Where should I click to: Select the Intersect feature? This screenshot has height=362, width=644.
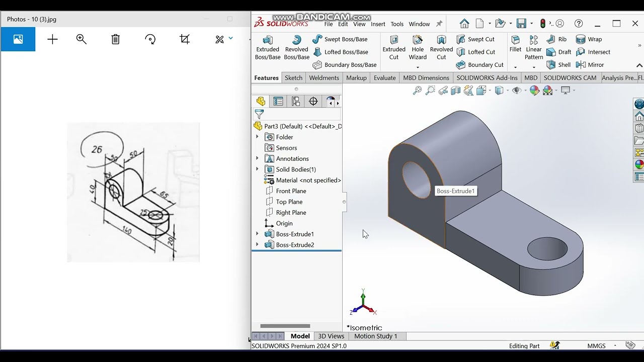(x=593, y=52)
